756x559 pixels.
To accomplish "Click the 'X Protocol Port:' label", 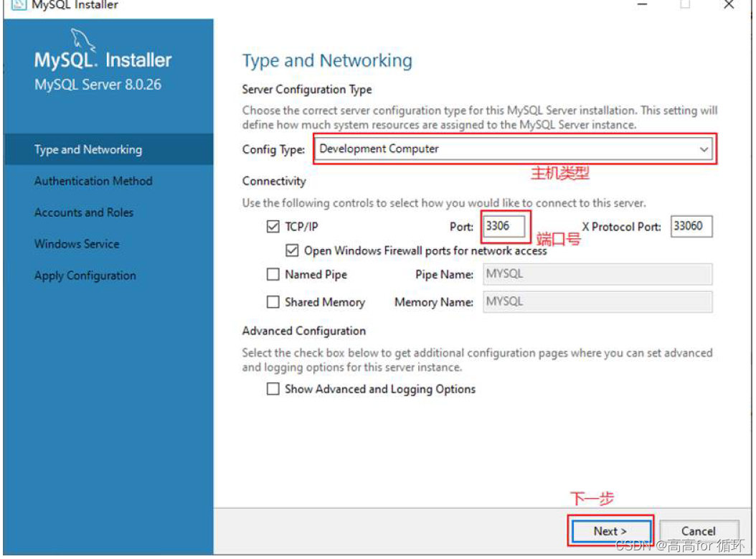I will pyautogui.click(x=621, y=227).
